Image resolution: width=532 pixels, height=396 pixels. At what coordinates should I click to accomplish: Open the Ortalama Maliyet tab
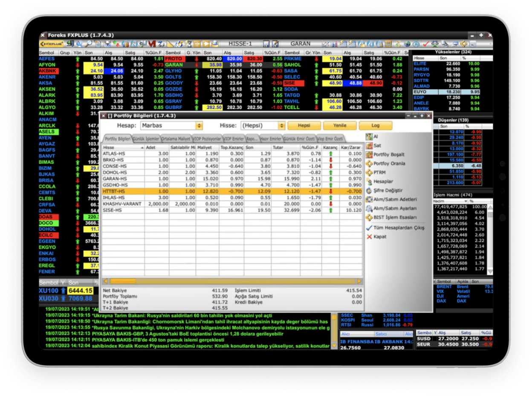[x=176, y=139]
